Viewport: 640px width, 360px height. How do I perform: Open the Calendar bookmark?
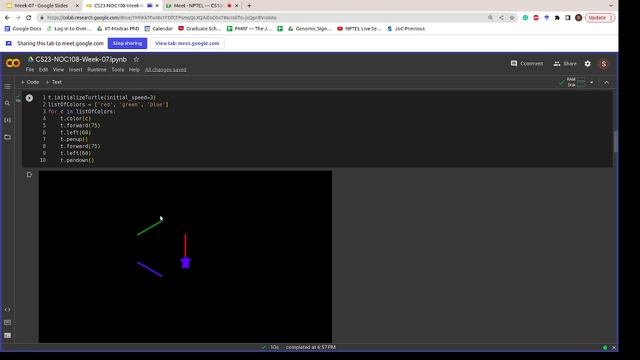point(159,29)
